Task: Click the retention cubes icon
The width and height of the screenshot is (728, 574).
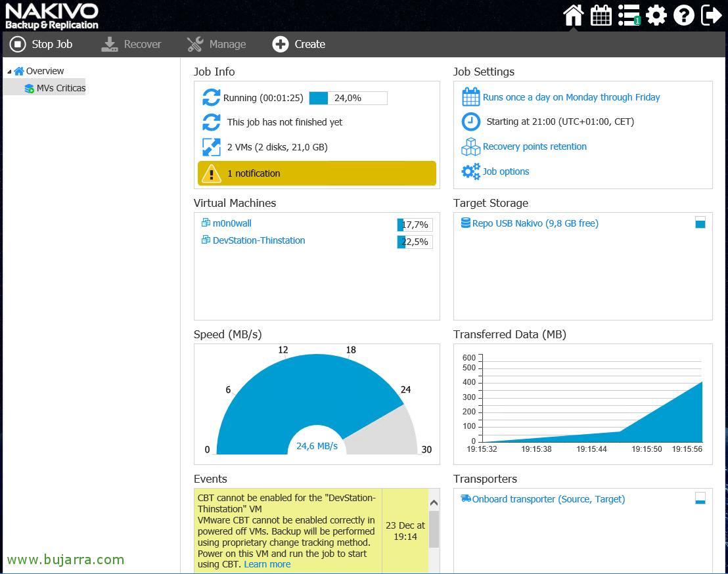Action: click(x=471, y=146)
